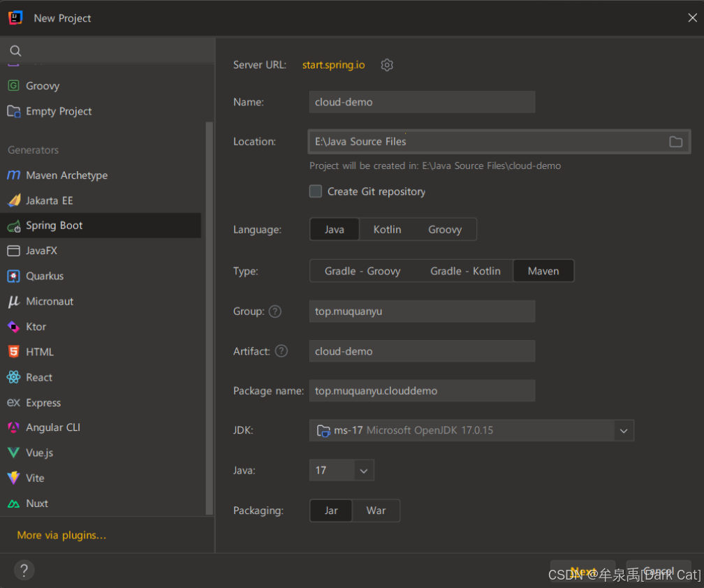Select Java as the language

point(334,229)
